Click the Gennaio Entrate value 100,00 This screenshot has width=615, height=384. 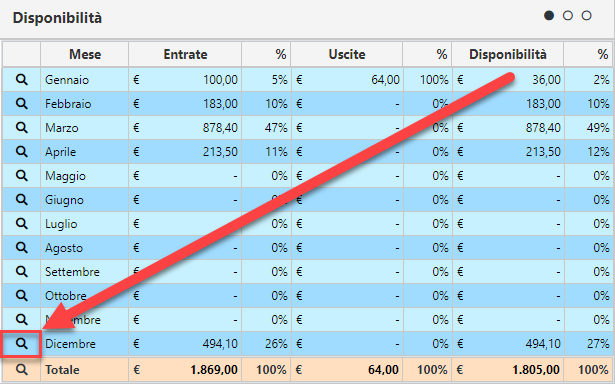coord(220,80)
